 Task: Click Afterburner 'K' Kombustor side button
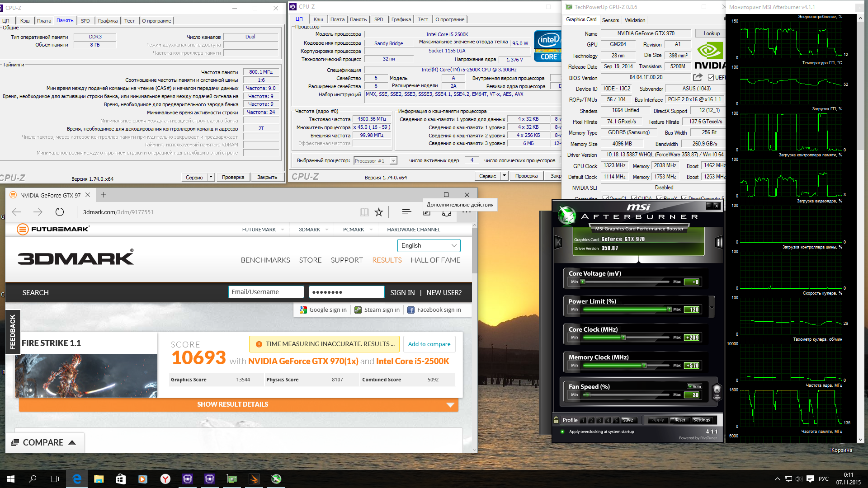click(x=558, y=243)
